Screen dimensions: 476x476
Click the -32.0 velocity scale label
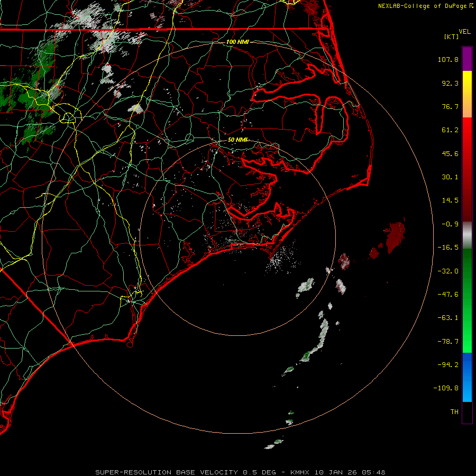[448, 271]
